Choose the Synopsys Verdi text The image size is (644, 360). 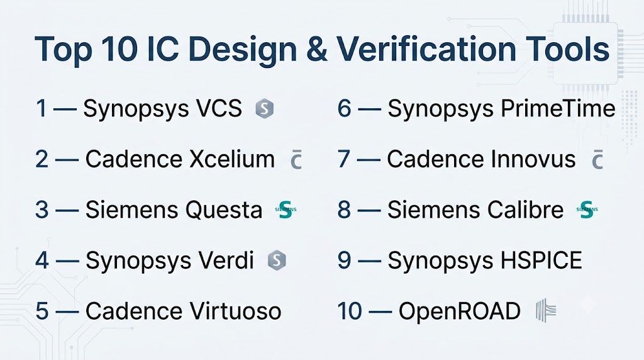click(170, 261)
